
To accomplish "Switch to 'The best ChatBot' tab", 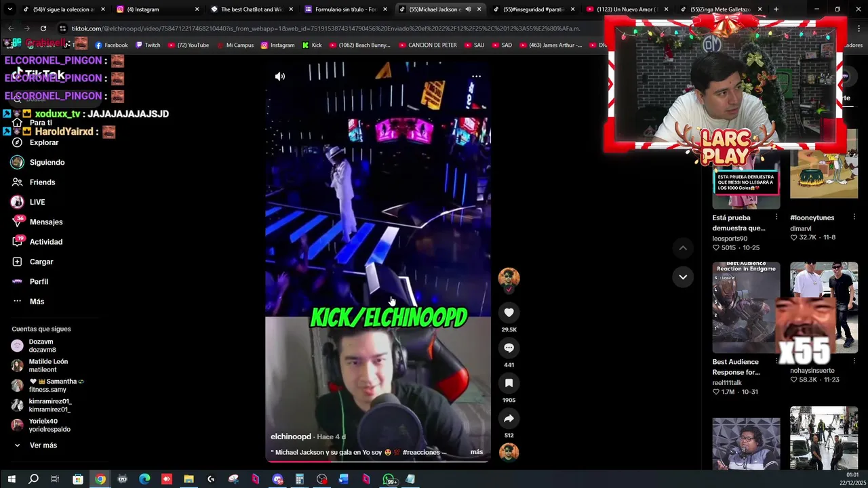I will [x=252, y=9].
